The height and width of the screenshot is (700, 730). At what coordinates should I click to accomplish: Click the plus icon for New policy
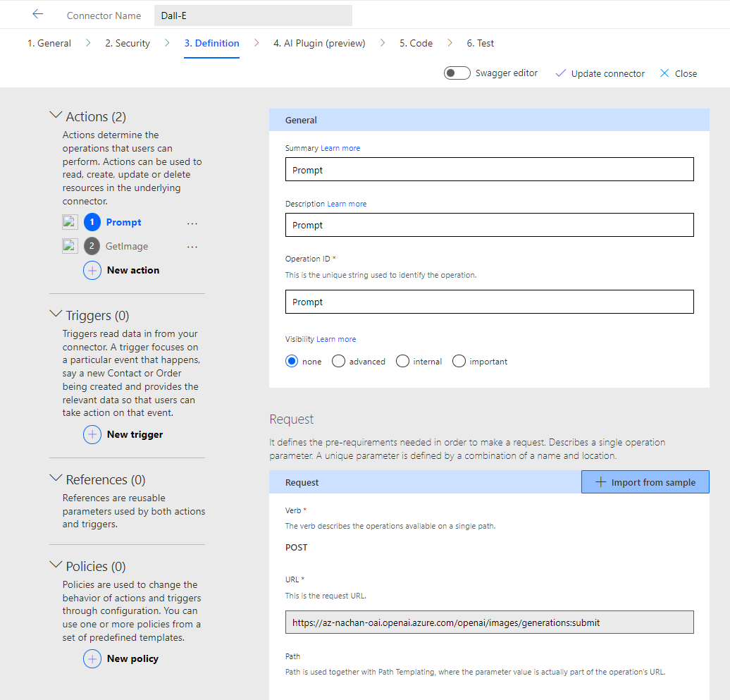(92, 658)
